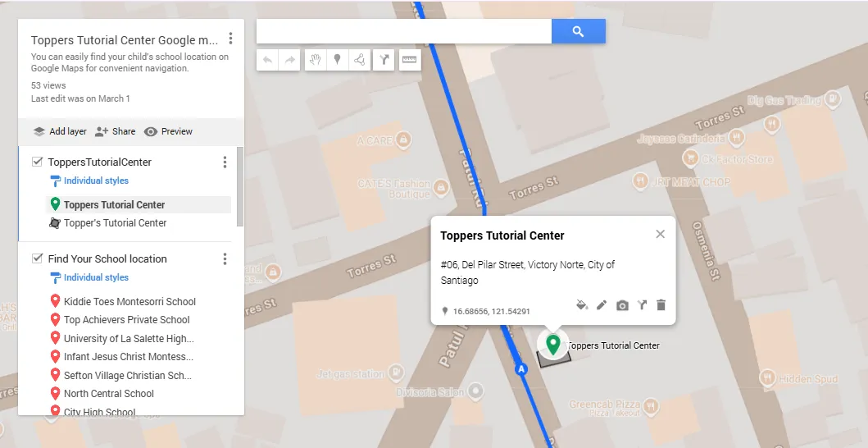Select Toppers Tutorial Center marker item

coord(139,204)
